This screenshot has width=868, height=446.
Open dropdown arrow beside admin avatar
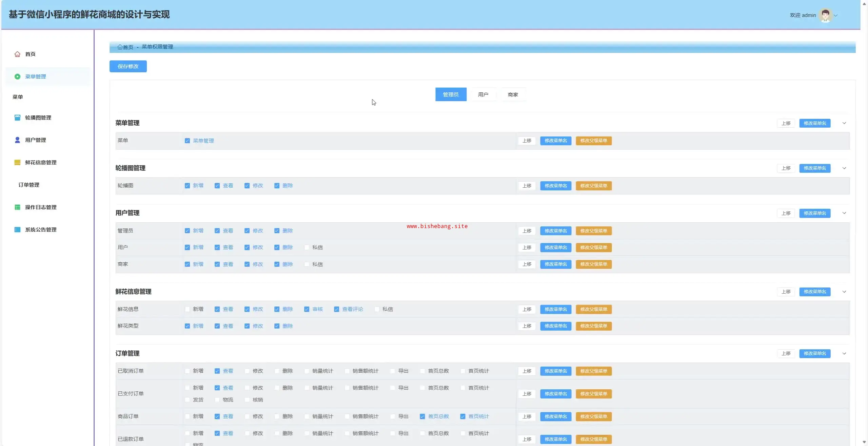pos(836,16)
